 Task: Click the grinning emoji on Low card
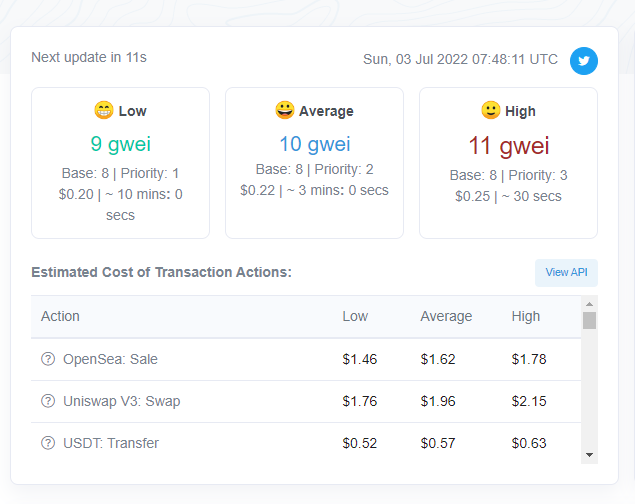[104, 110]
